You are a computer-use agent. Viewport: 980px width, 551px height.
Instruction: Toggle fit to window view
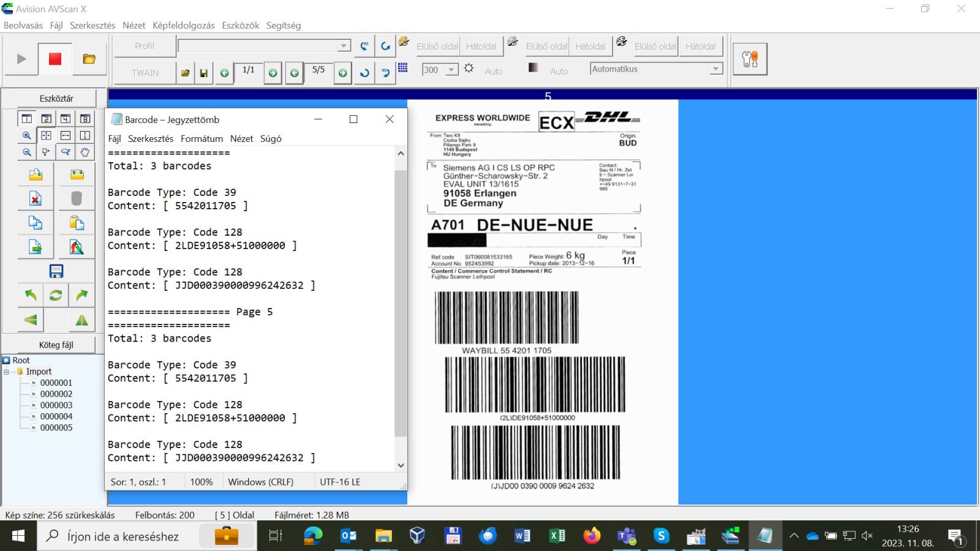46,135
